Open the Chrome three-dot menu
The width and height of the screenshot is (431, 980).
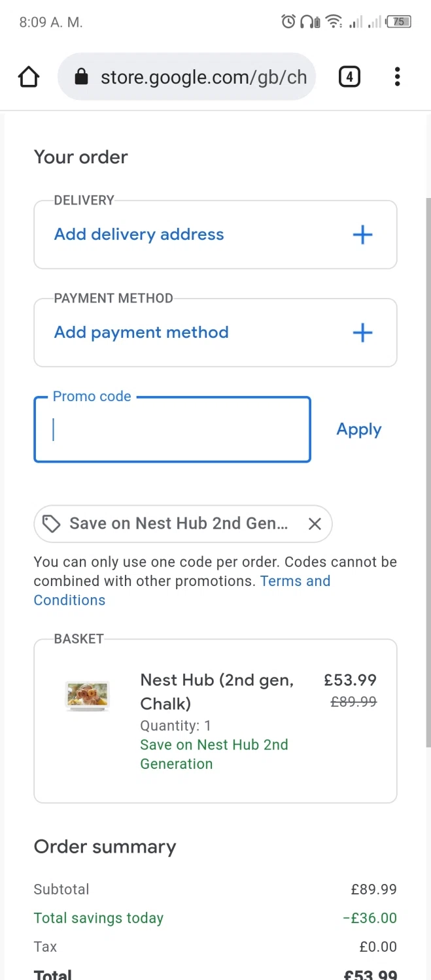pos(397,77)
